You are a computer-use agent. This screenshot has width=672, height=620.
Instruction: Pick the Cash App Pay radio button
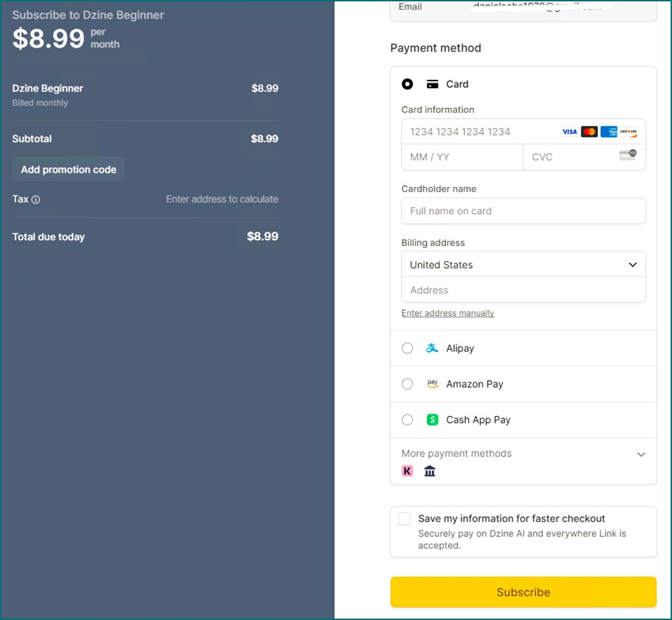click(407, 419)
